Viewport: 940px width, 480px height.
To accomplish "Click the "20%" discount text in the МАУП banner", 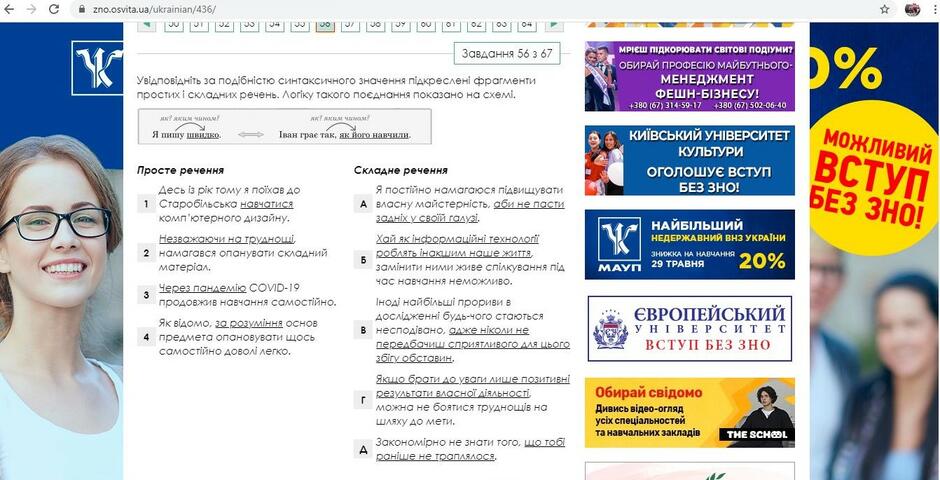I will coord(761,261).
